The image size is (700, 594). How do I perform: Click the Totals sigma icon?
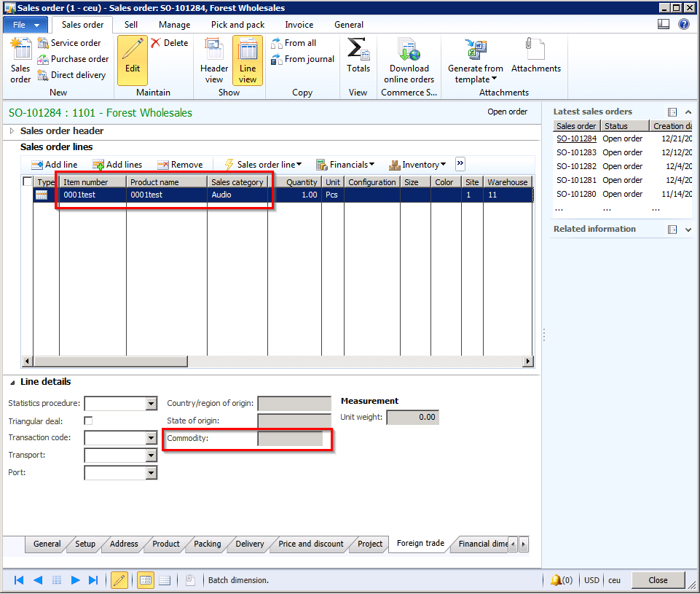click(x=358, y=51)
